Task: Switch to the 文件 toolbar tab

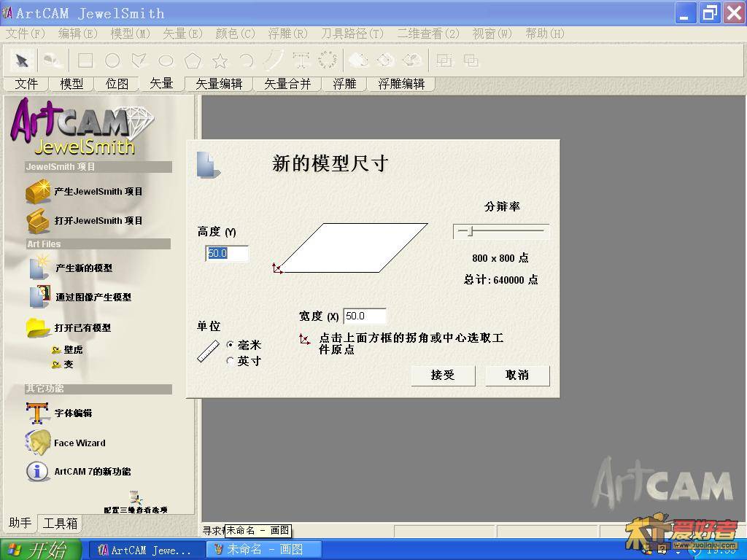Action: (x=26, y=85)
